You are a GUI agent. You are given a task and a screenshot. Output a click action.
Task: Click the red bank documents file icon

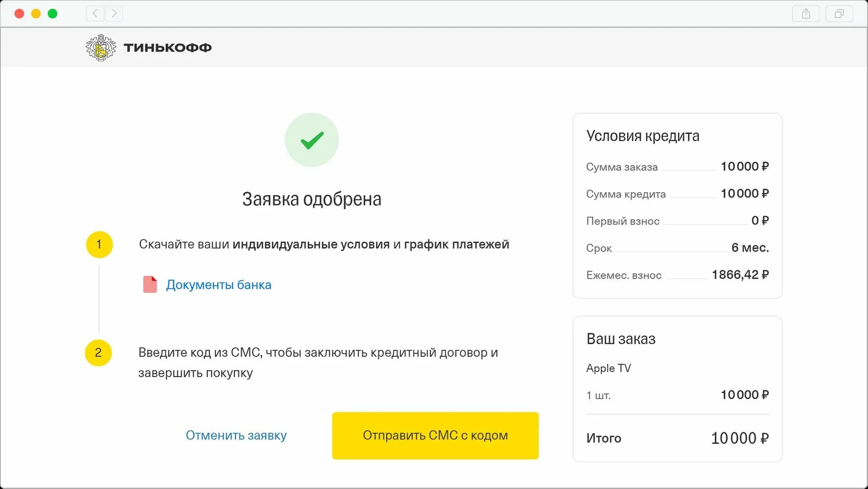pyautogui.click(x=150, y=284)
